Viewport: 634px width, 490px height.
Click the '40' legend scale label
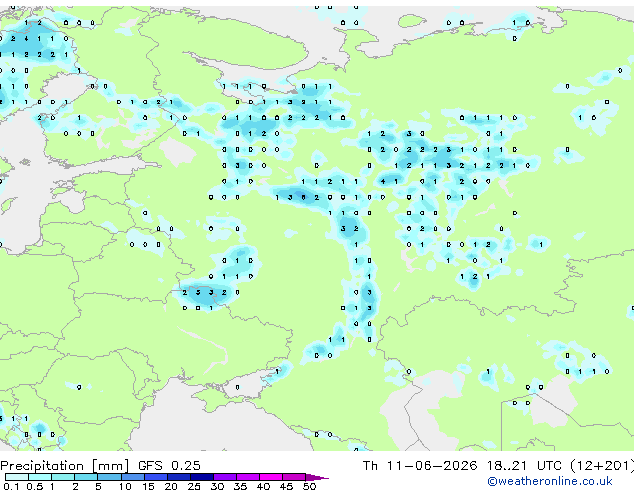point(263,486)
